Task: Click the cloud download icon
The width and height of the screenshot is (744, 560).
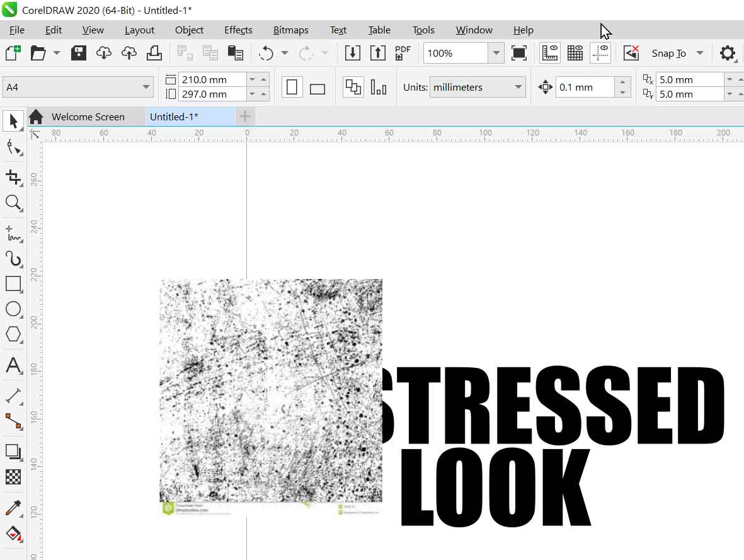Action: point(103,53)
